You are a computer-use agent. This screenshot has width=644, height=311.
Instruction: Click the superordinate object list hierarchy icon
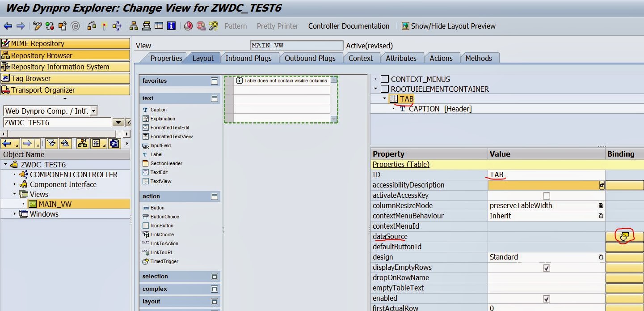pos(83,143)
